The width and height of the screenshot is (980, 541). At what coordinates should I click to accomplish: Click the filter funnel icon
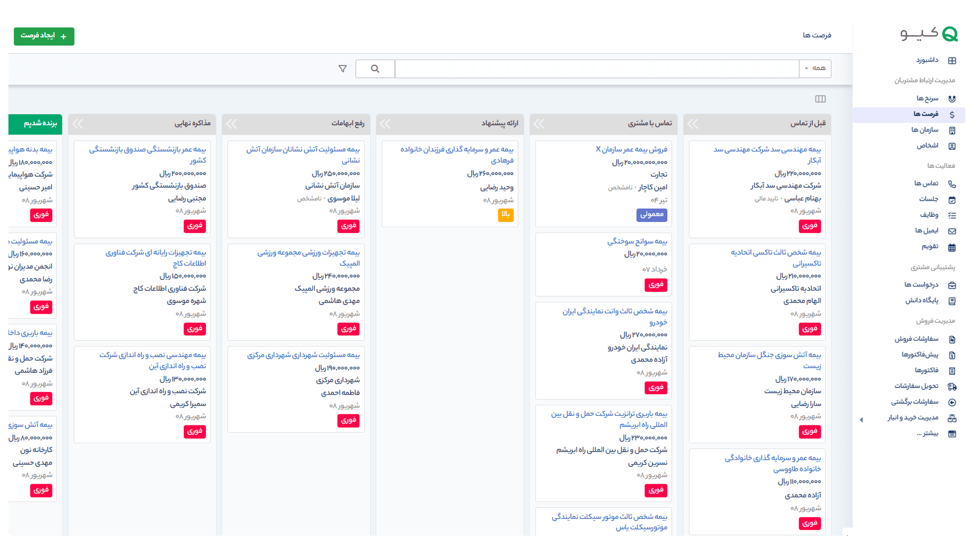(x=343, y=69)
